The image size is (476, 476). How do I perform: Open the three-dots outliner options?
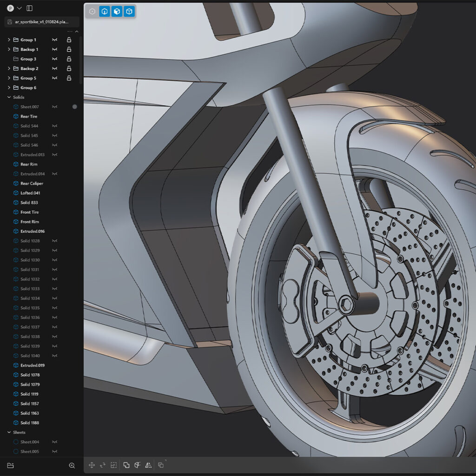point(70,32)
